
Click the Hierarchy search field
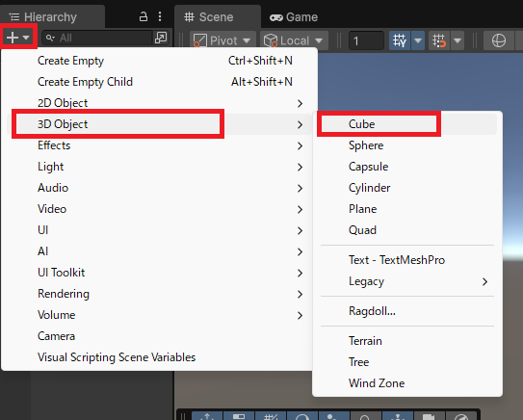pos(97,38)
